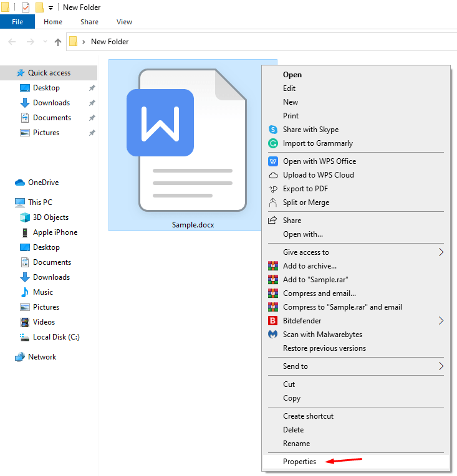This screenshot has height=476, width=457.
Task: Click the Split or Merge icon
Action: click(x=273, y=202)
